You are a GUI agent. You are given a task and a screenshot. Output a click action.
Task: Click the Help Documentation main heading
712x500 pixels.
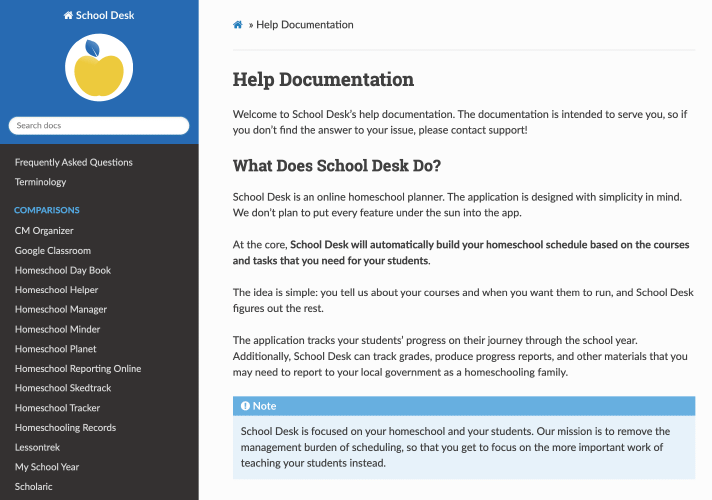click(323, 79)
